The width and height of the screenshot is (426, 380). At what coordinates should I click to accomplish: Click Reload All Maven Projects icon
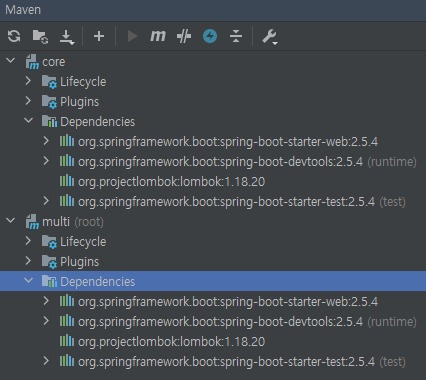click(14, 36)
